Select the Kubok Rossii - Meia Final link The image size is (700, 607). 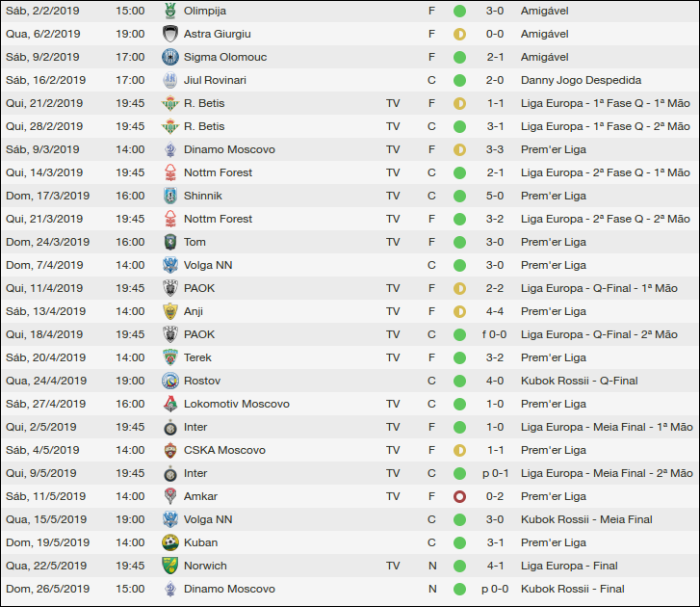click(586, 519)
